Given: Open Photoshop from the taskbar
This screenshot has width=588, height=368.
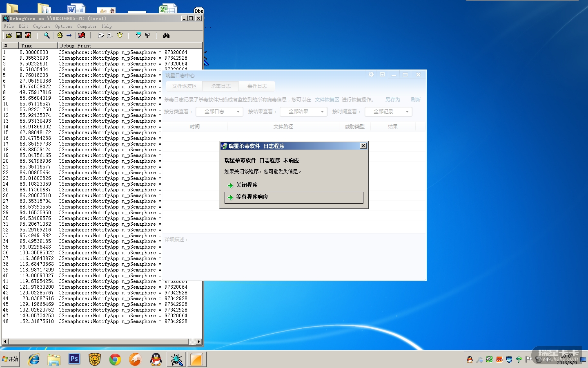Looking at the screenshot, I should (74, 359).
